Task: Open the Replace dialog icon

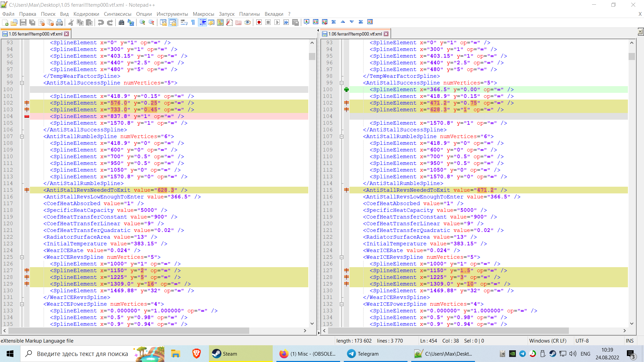Action: coord(130,22)
